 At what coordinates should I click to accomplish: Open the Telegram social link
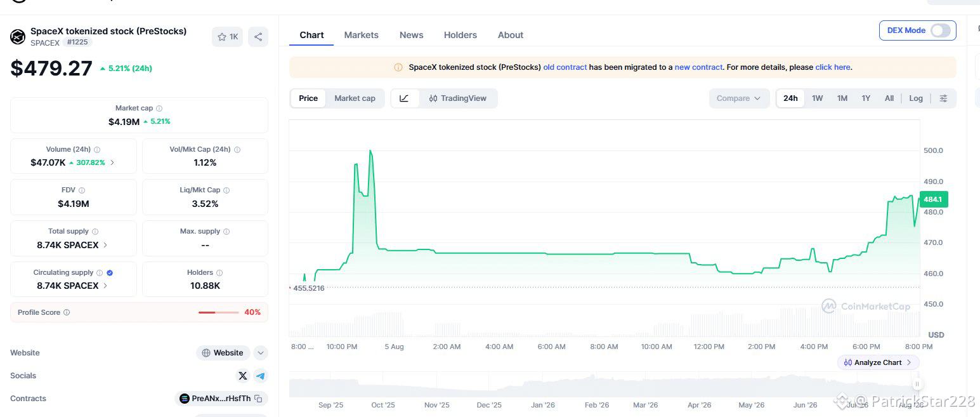(x=261, y=376)
